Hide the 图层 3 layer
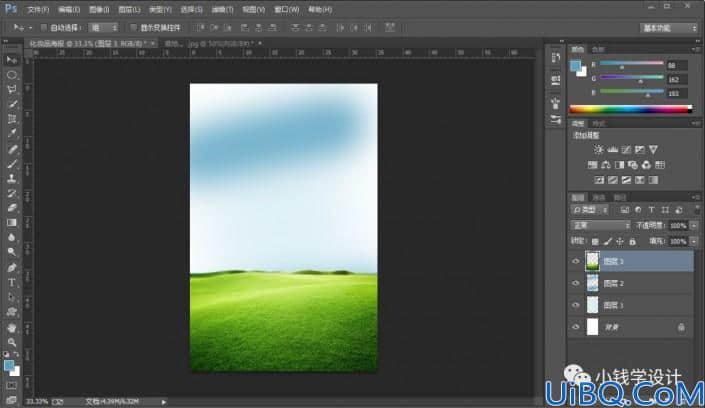 576,261
